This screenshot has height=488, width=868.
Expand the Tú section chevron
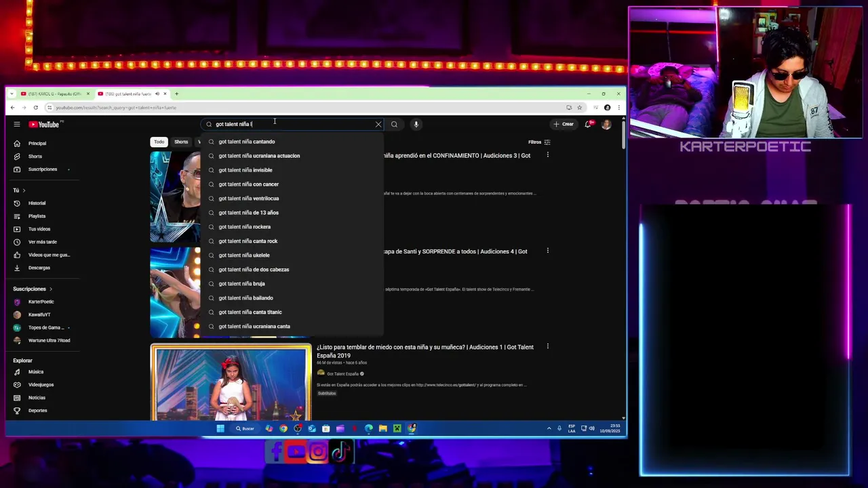coord(24,190)
